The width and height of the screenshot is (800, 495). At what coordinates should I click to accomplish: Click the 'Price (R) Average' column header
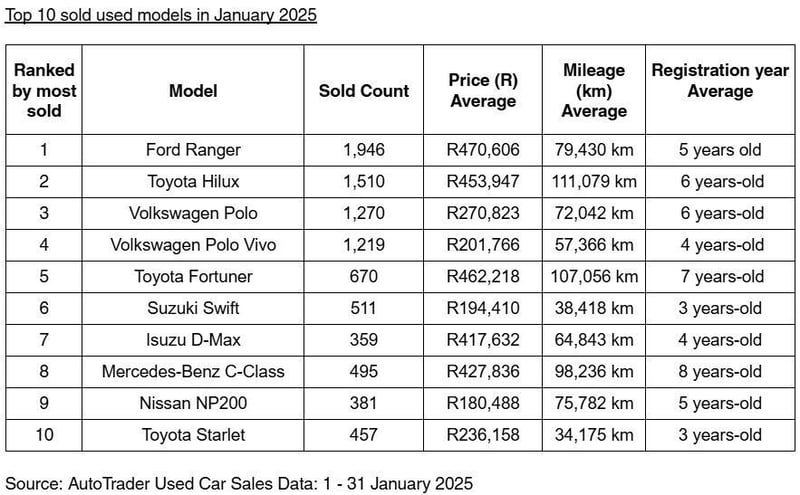point(482,91)
